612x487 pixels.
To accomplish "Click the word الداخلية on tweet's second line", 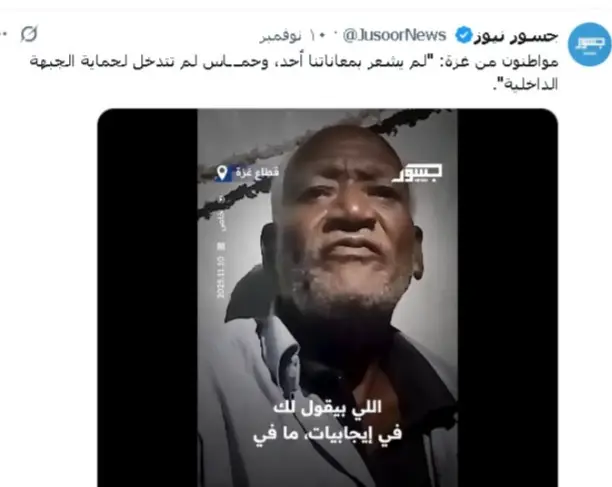I will [530, 84].
